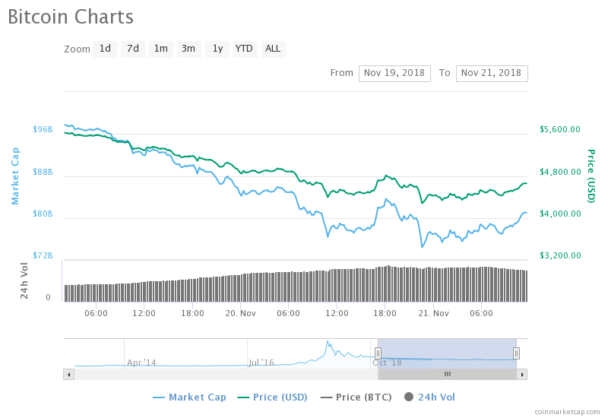608x418 pixels.
Task: Toggle Price (BTC) series in legend
Action: coord(356,397)
